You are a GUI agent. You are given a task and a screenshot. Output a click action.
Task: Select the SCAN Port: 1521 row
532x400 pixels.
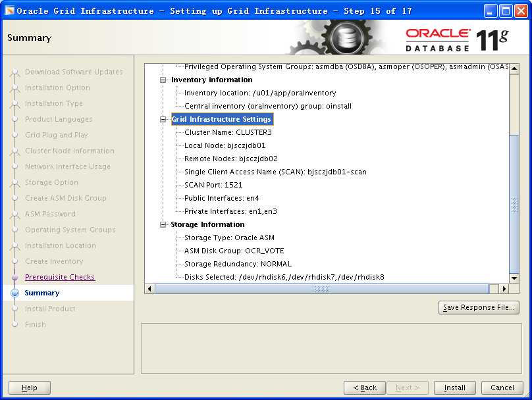point(213,185)
